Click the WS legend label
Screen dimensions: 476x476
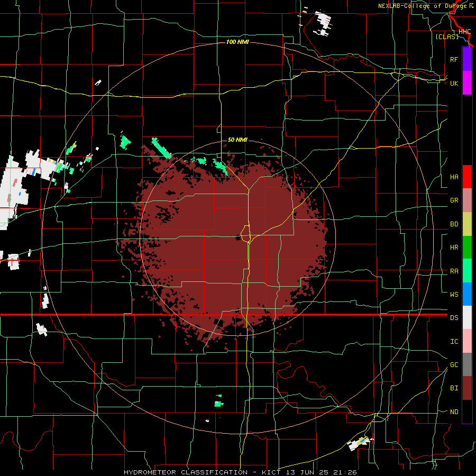pos(454,295)
